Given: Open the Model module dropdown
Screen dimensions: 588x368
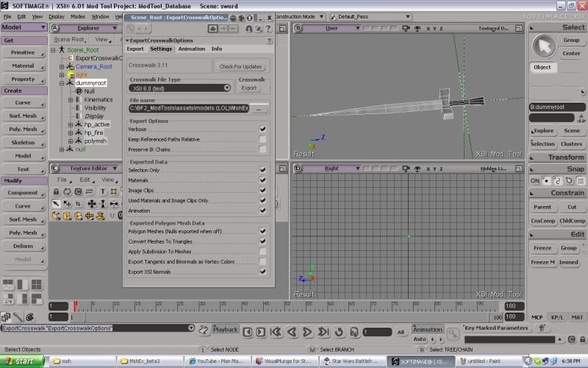Looking at the screenshot, I should point(24,27).
